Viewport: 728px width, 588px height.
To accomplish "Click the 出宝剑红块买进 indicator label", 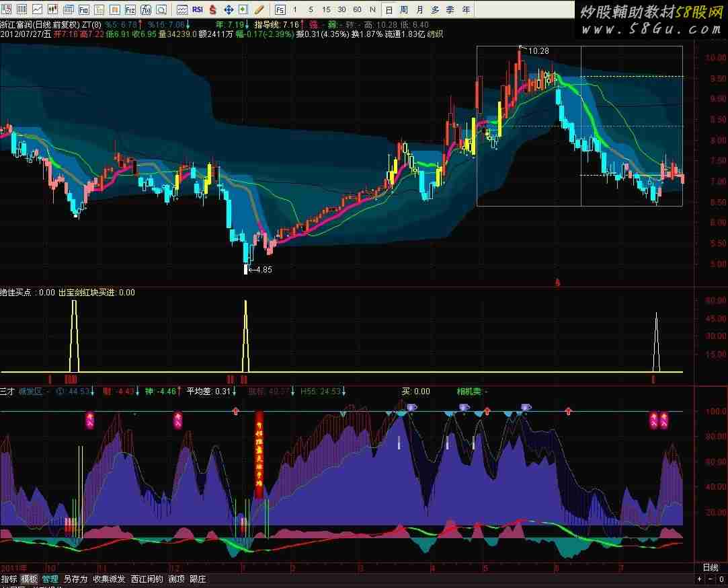I will pos(86,293).
